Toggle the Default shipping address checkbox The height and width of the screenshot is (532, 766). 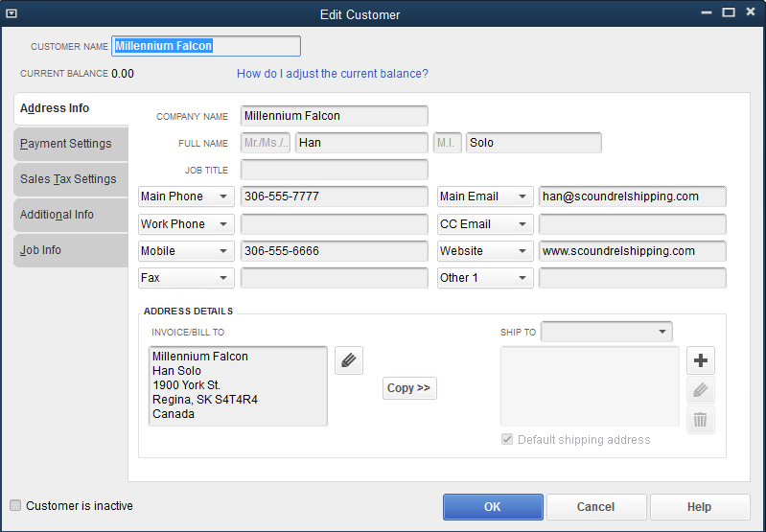coord(507,439)
